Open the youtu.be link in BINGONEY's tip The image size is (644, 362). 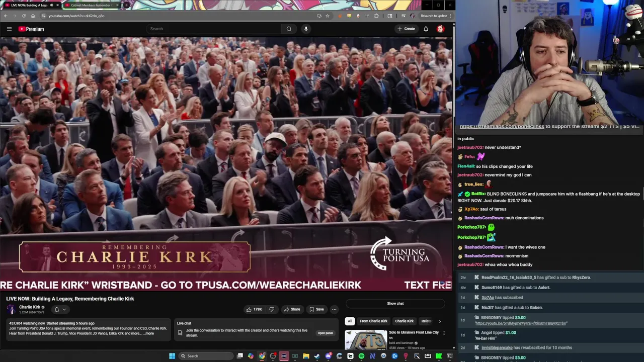point(521,323)
